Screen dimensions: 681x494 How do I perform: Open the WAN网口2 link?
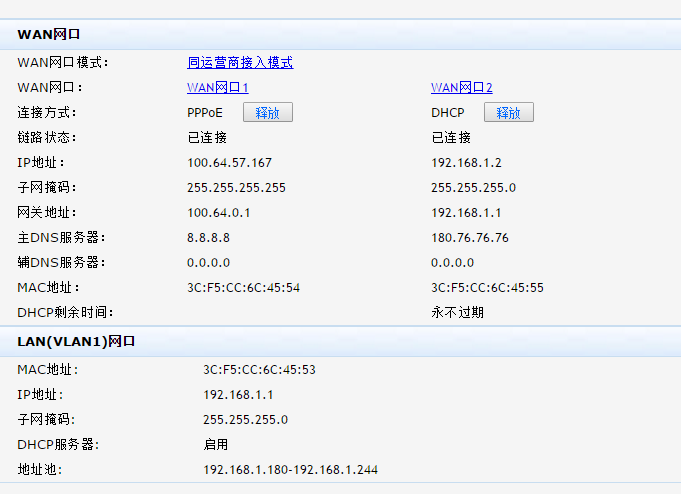462,87
